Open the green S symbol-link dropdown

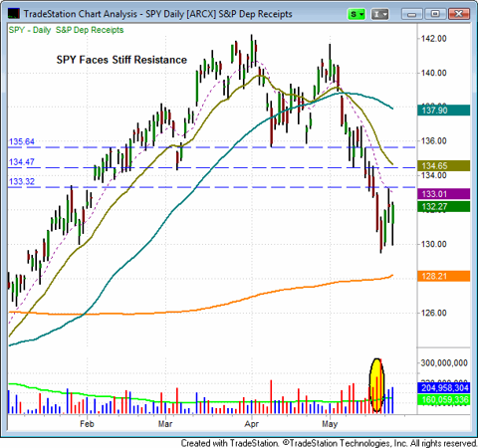point(357,14)
